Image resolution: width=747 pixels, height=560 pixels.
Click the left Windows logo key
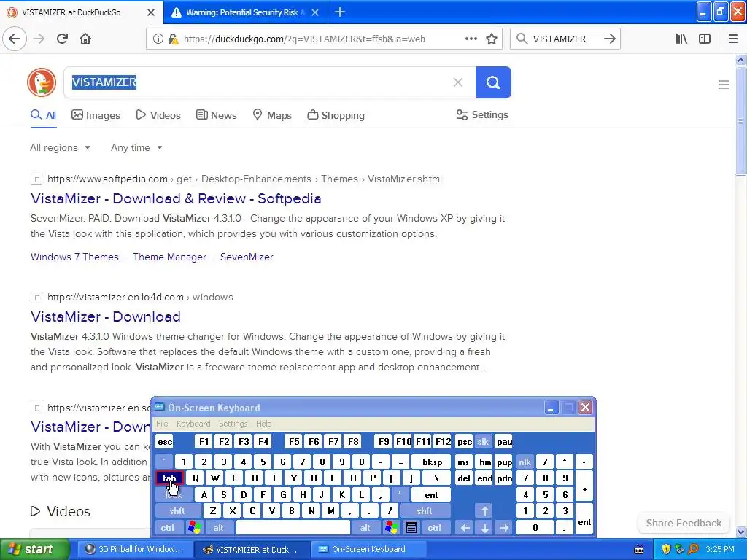pyautogui.click(x=194, y=528)
